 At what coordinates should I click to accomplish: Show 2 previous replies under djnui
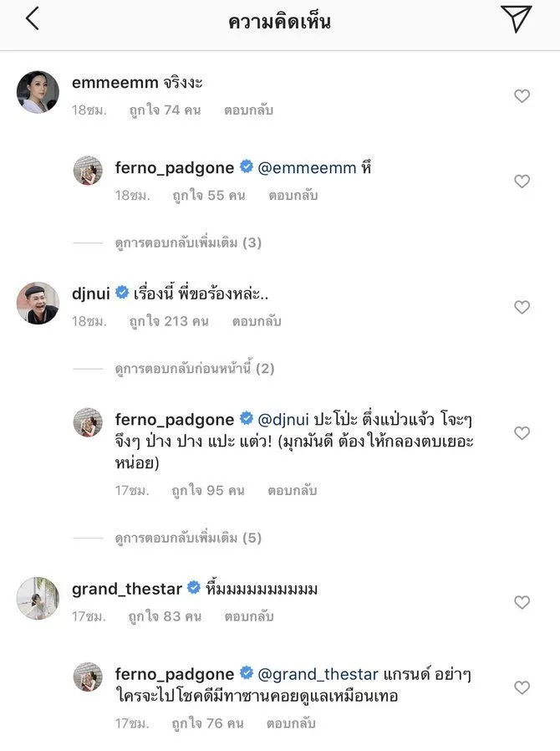coord(195,369)
